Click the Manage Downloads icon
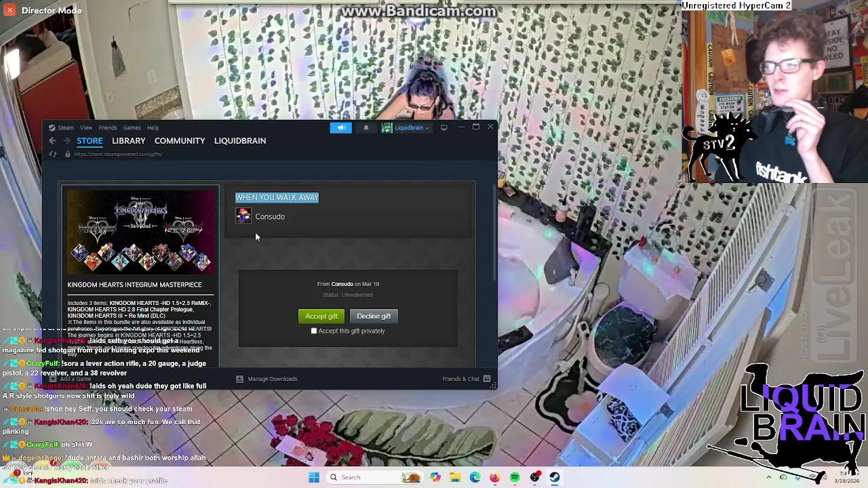 coord(239,379)
